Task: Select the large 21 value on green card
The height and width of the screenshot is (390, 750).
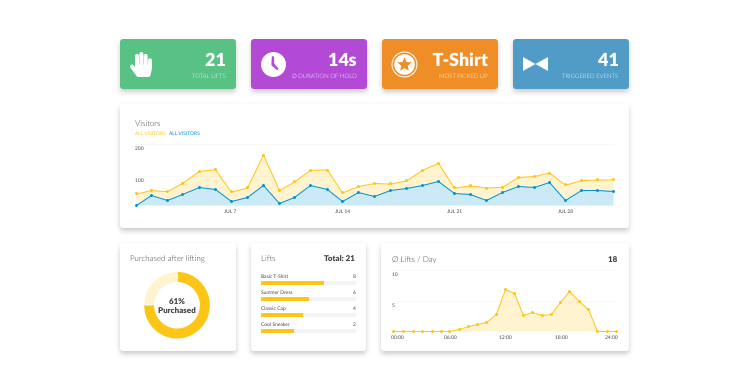Action: click(215, 60)
